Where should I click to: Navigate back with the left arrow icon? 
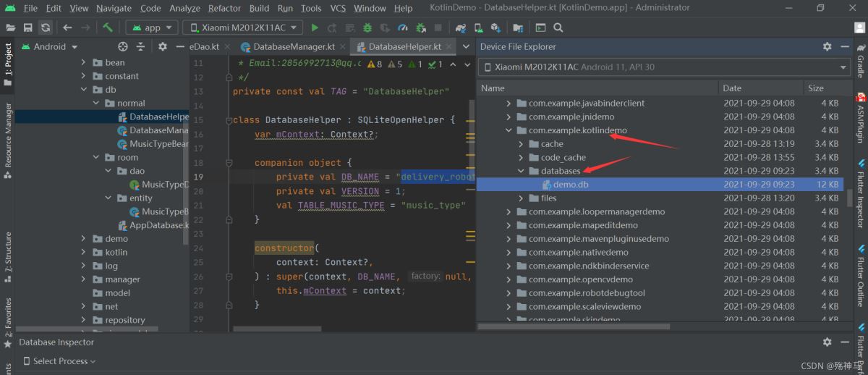[x=67, y=28]
